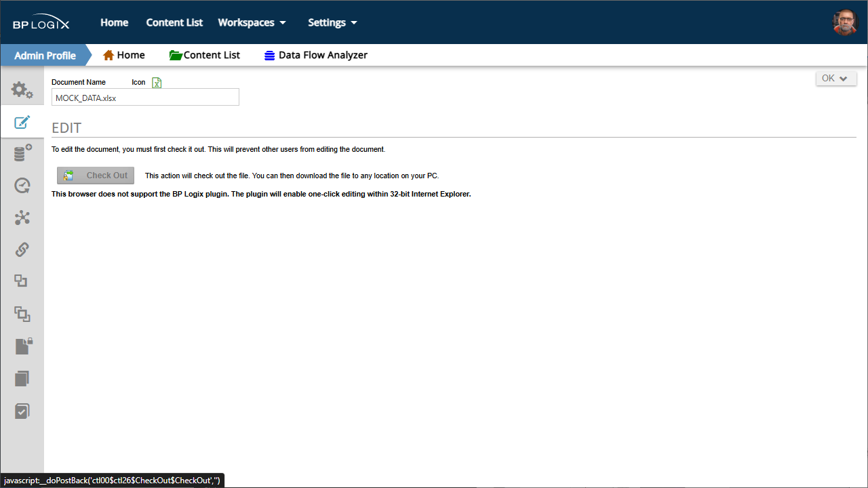The height and width of the screenshot is (488, 868).
Task: Click the BP Logix logo
Action: click(41, 22)
